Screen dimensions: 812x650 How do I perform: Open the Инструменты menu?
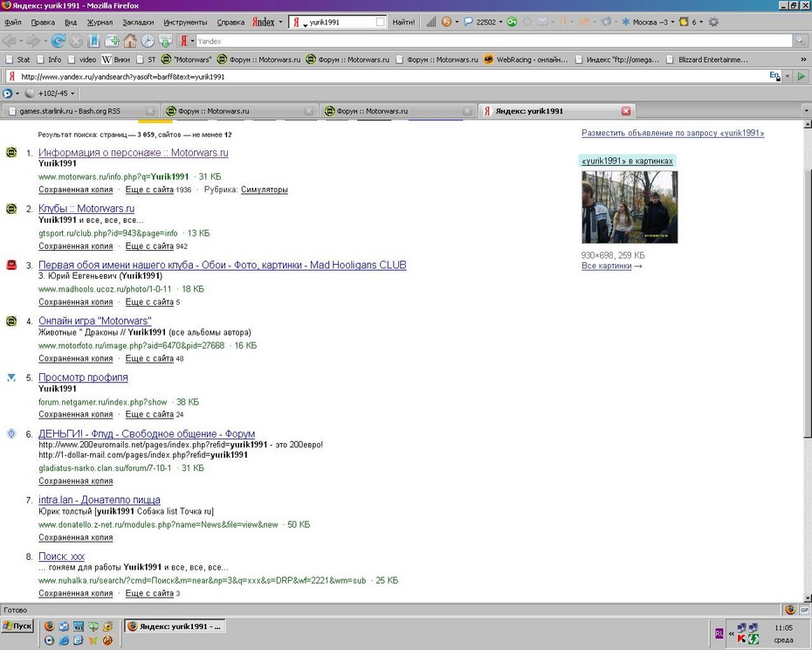(185, 22)
